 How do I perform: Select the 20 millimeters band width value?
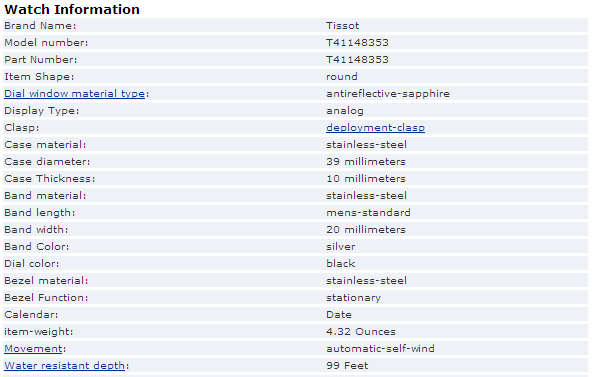point(365,230)
